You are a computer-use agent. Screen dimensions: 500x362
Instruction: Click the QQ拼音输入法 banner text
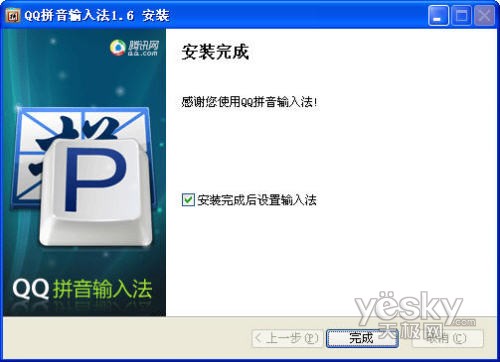pos(82,289)
